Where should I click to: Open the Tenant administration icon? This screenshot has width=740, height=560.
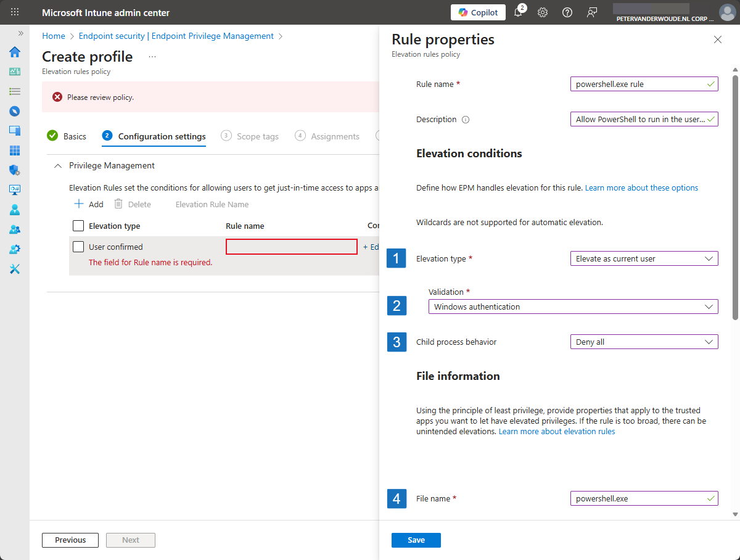(x=15, y=249)
